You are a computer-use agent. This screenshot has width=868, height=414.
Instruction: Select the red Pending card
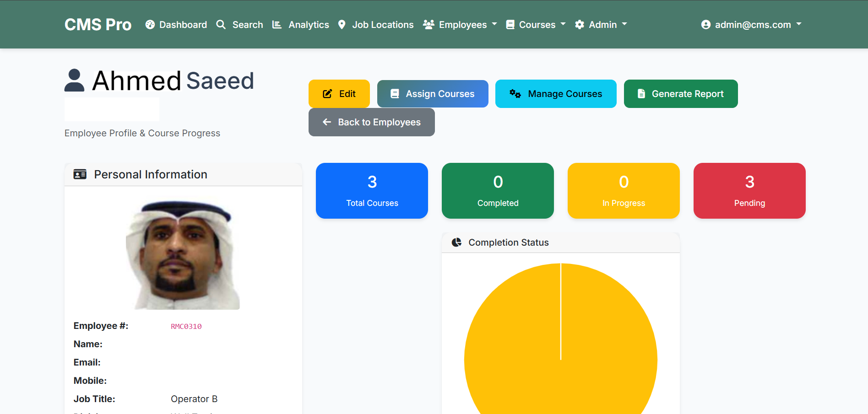749,191
